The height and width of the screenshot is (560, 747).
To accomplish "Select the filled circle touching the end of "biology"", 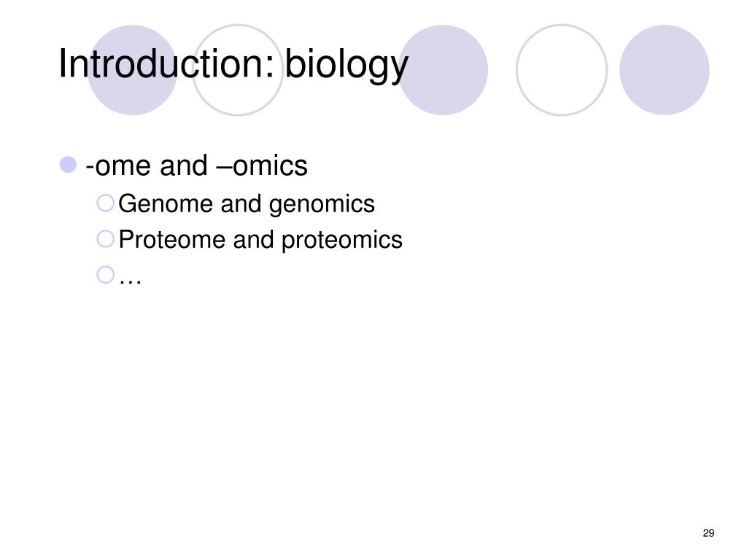I will coord(443,70).
